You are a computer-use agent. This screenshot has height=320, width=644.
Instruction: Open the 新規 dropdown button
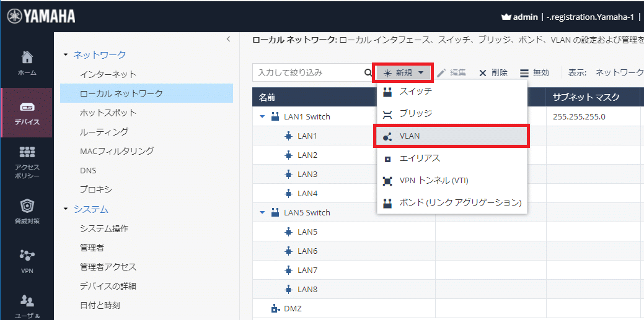click(404, 73)
